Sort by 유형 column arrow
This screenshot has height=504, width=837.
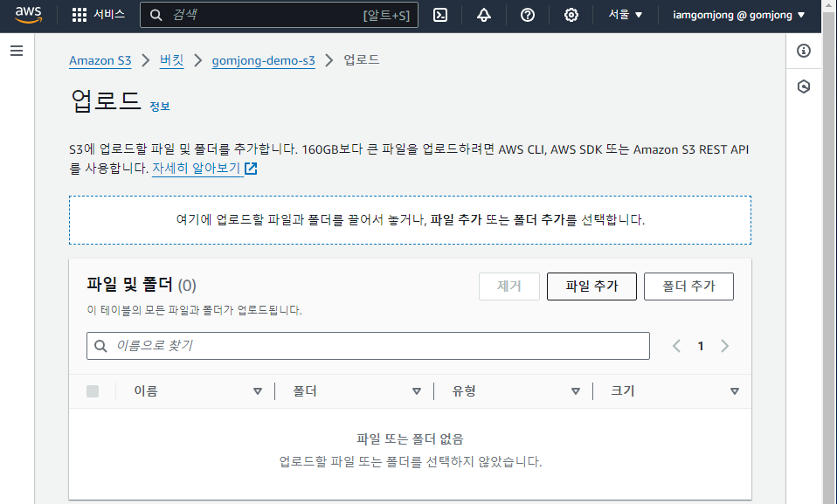(576, 391)
